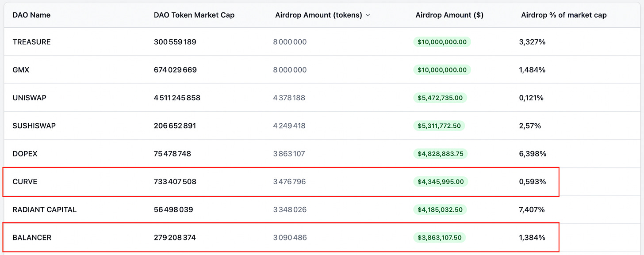Click the DAO Name column header

pos(31,15)
